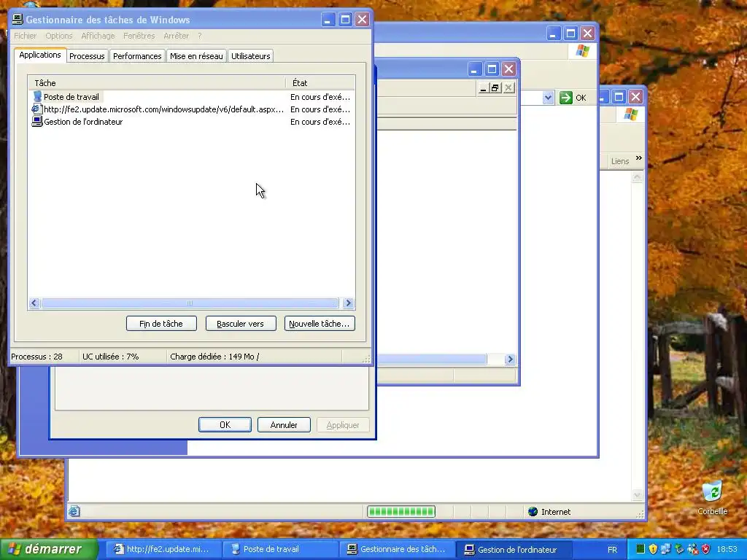Image resolution: width=747 pixels, height=560 pixels.
Task: Click the démarrer Start button
Action: [49, 549]
